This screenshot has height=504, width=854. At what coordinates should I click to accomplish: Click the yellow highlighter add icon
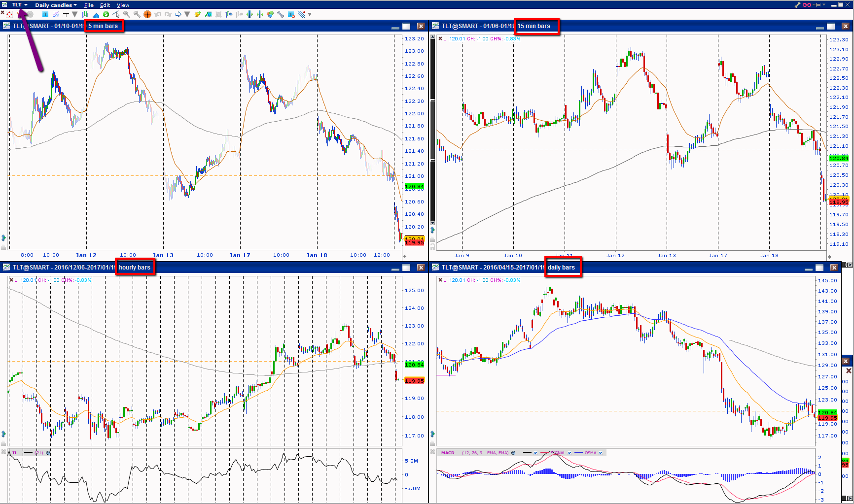click(198, 14)
